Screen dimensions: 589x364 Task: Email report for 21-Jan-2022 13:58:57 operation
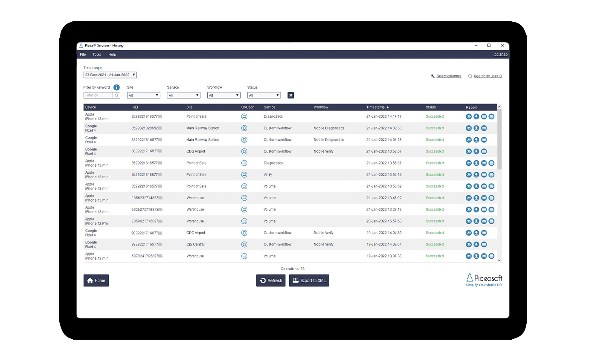point(484,151)
